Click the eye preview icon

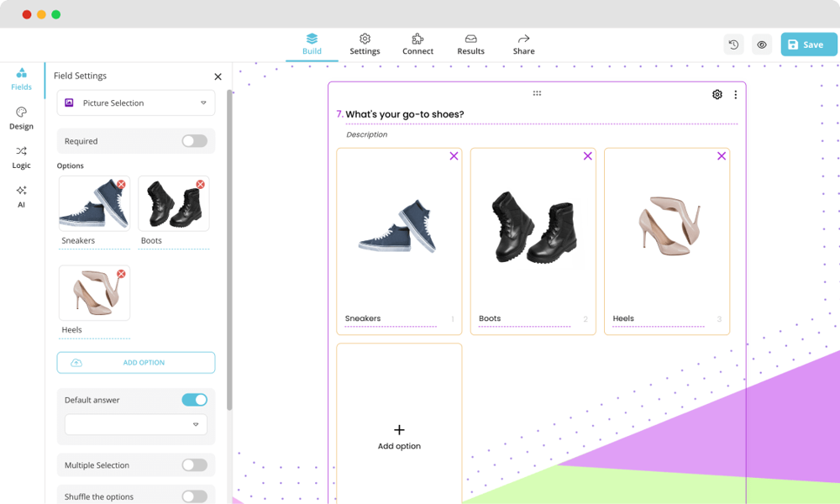[x=761, y=45]
